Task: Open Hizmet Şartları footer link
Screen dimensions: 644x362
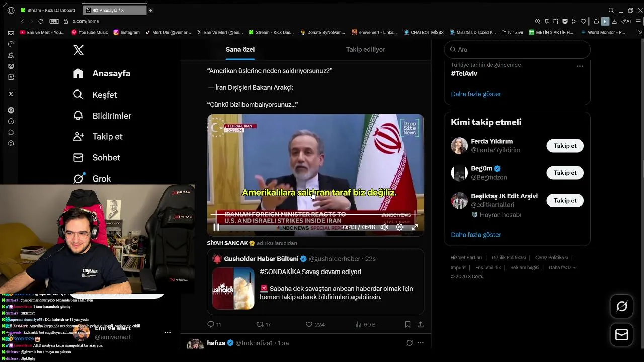Action: click(x=466, y=258)
